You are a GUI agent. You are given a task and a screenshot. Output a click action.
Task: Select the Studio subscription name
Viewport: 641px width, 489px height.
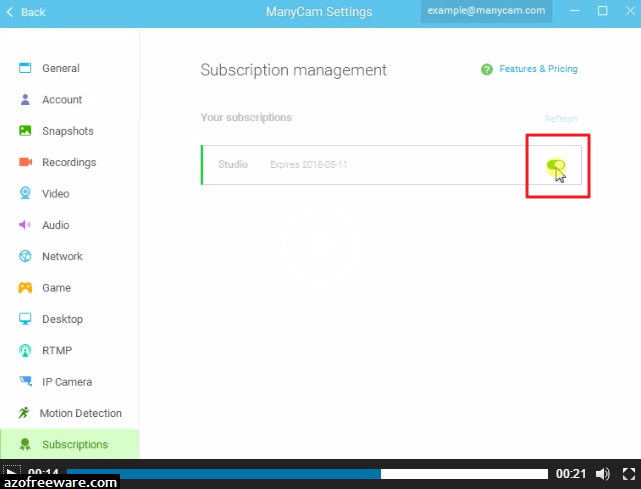pyautogui.click(x=233, y=164)
